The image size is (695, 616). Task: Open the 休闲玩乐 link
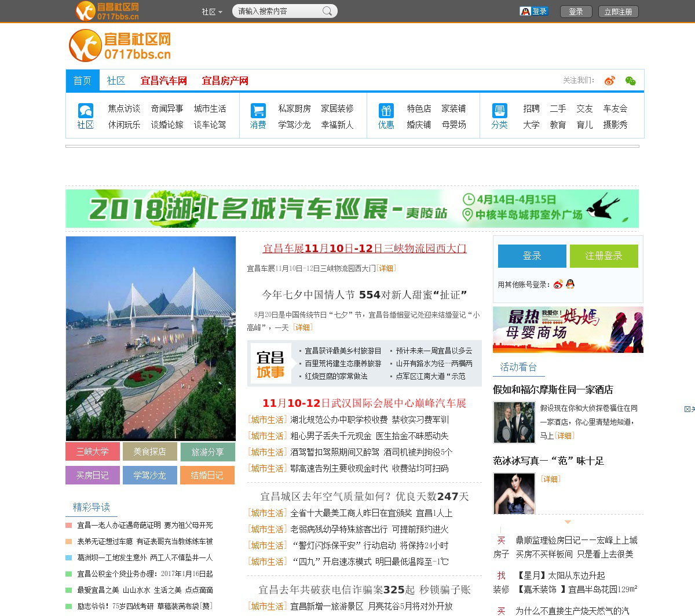pos(124,125)
